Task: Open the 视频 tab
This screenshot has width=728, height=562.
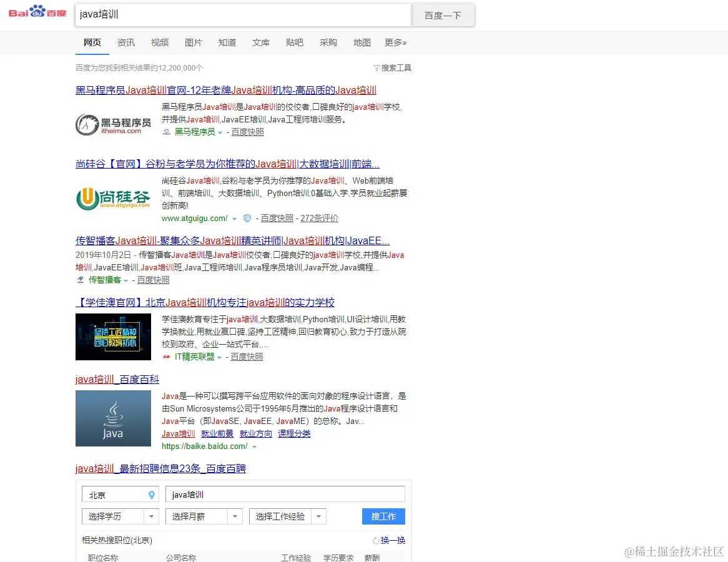Action: (x=160, y=42)
